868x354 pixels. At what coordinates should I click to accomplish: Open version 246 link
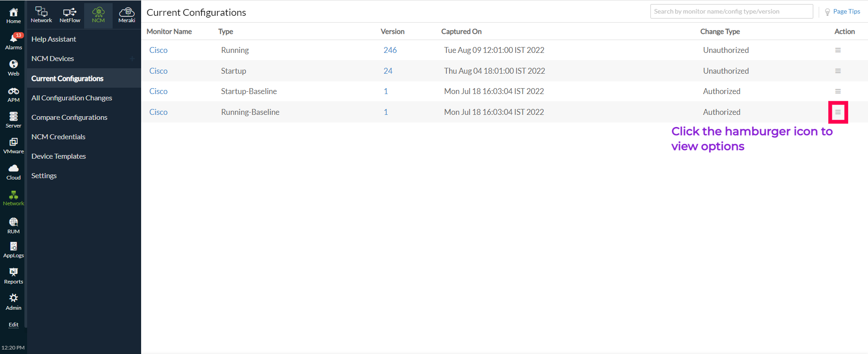pyautogui.click(x=390, y=50)
